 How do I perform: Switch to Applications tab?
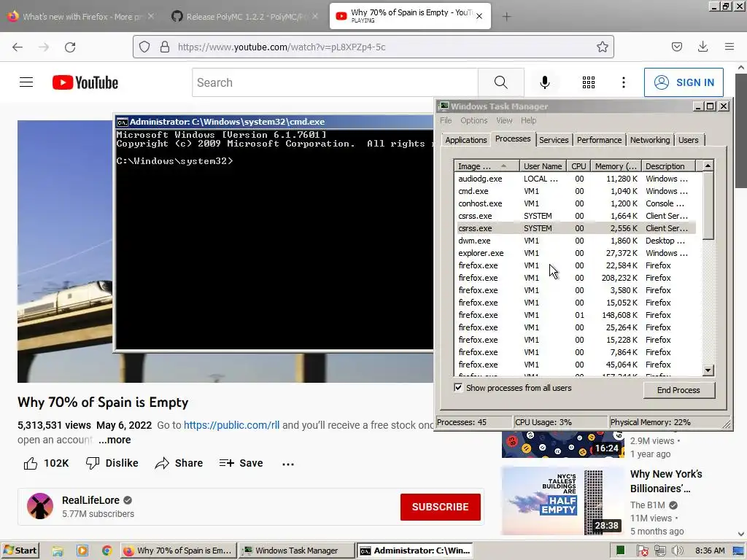click(466, 140)
